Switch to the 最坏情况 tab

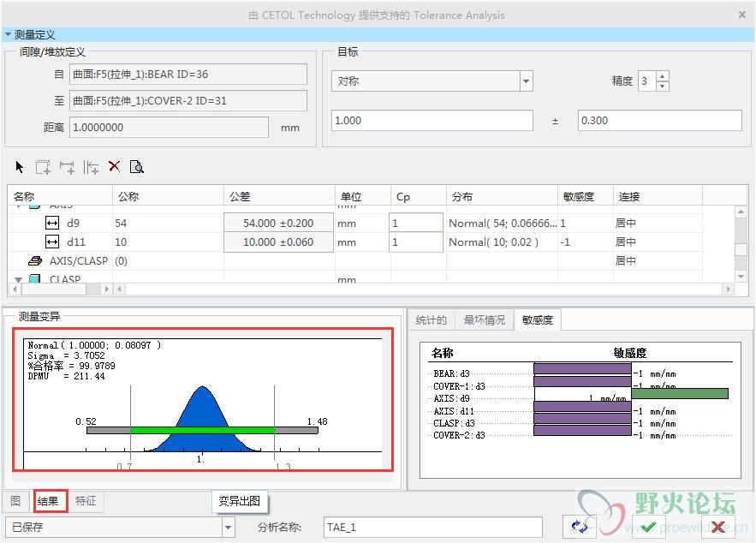[484, 320]
